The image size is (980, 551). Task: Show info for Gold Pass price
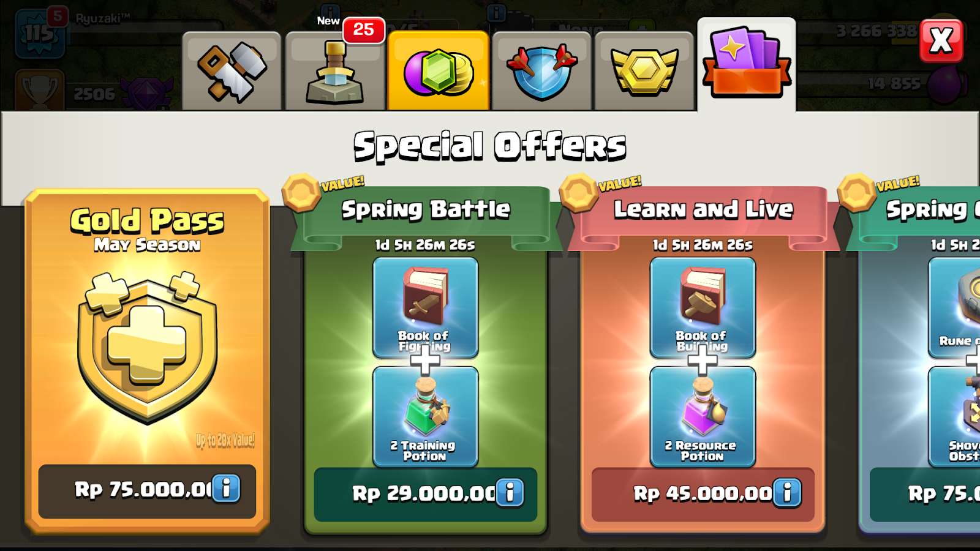[226, 489]
